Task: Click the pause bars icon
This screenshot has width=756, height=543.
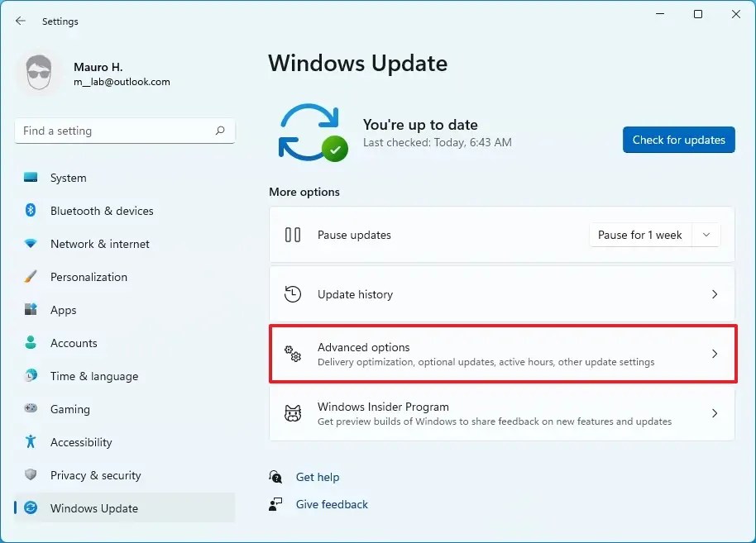Action: coord(293,235)
